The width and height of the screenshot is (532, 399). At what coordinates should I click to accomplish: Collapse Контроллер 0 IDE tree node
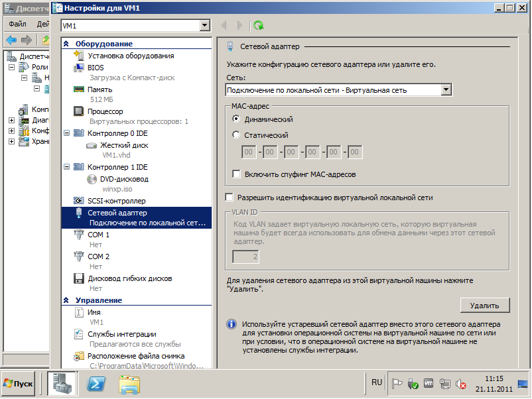coord(66,133)
